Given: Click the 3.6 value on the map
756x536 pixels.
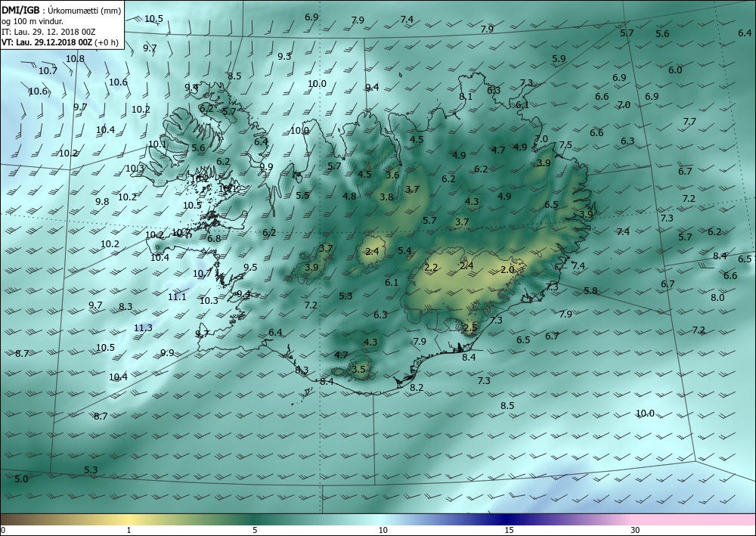Looking at the screenshot, I should (393, 175).
